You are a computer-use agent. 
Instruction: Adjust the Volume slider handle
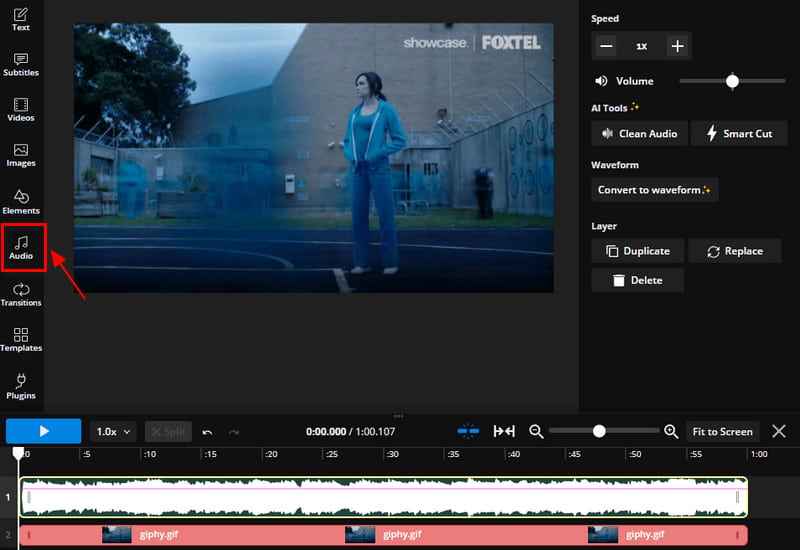(x=732, y=81)
